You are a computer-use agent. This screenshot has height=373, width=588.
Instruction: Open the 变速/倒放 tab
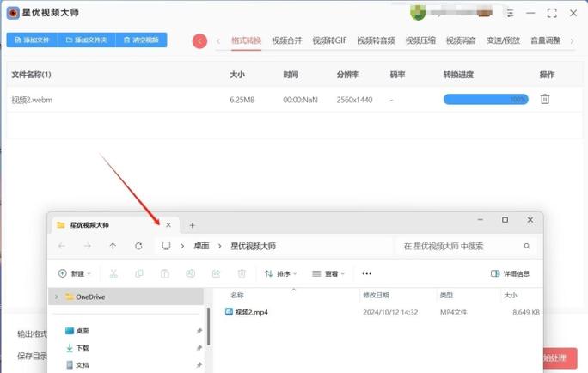[x=503, y=40]
